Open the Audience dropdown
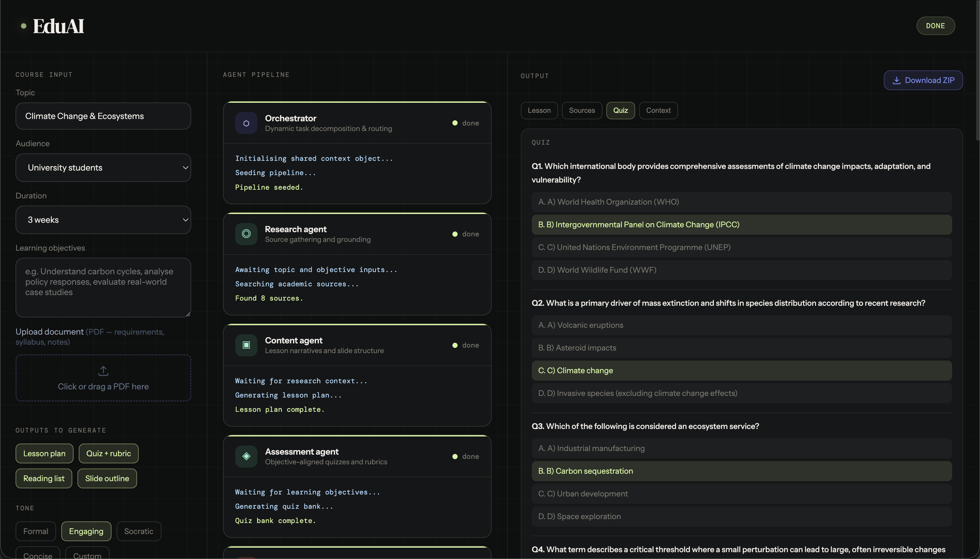980x559 pixels. (x=103, y=168)
